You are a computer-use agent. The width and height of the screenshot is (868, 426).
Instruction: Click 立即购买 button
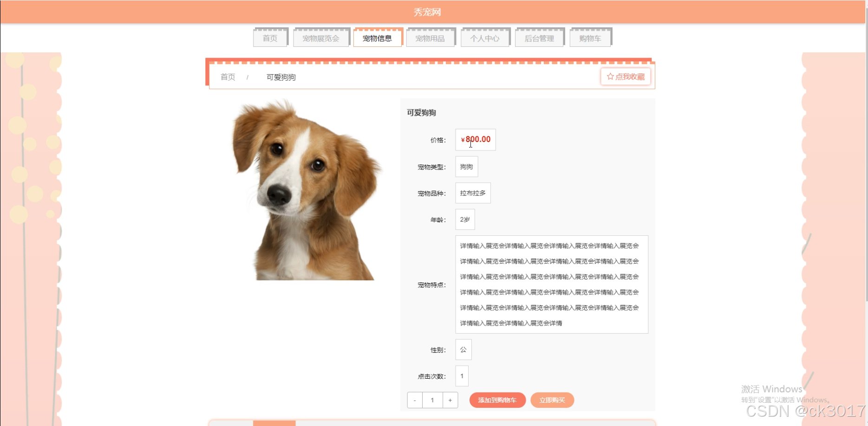[552, 400]
